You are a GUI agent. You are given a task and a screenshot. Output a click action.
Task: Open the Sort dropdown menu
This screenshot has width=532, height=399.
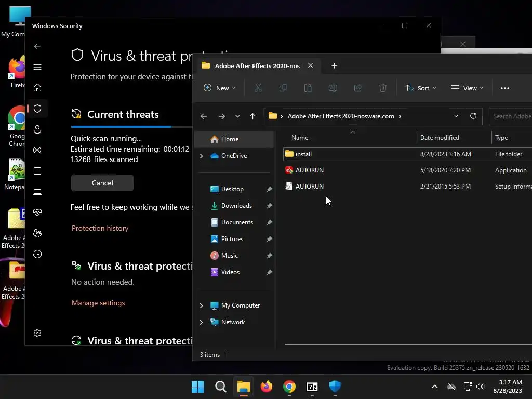pos(421,88)
